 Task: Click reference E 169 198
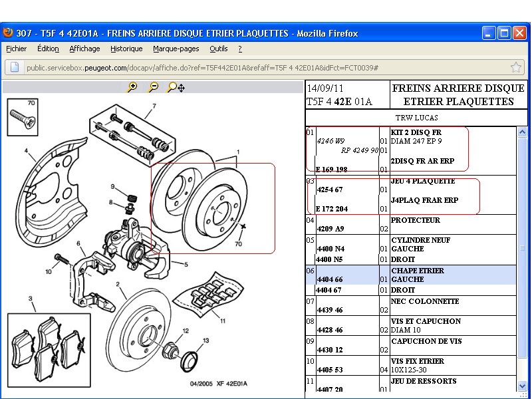click(x=331, y=170)
